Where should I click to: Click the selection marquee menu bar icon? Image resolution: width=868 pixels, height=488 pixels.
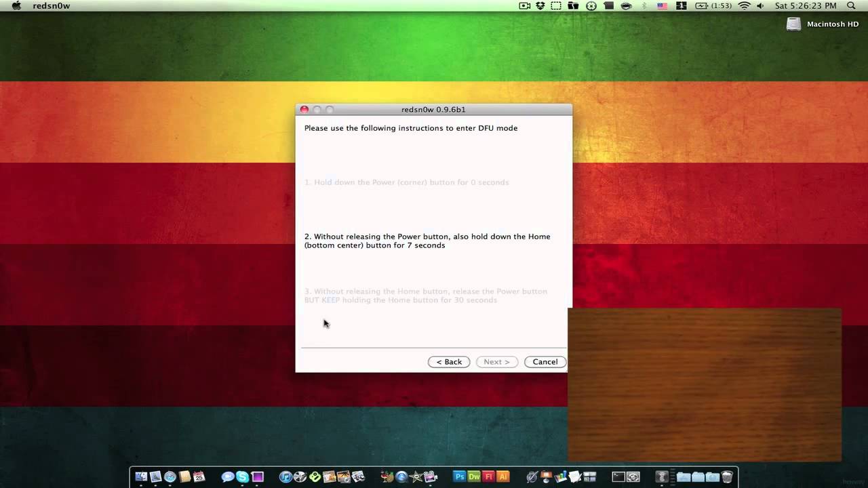point(556,5)
